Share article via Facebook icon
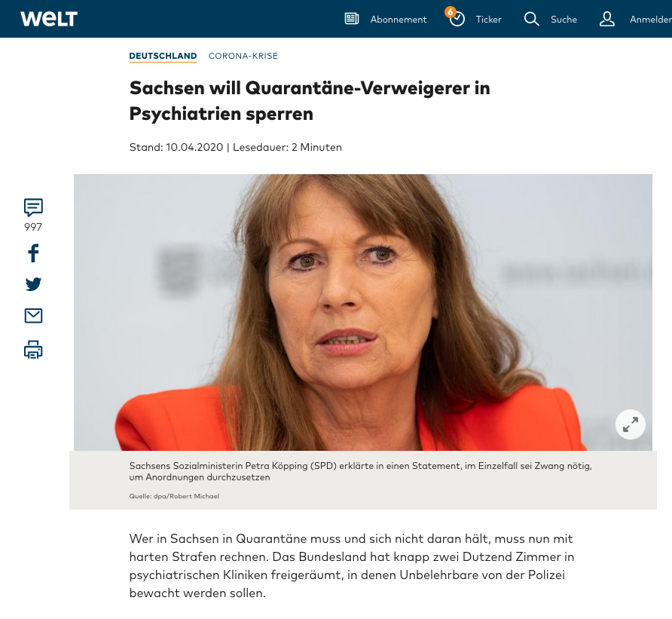 click(x=33, y=253)
